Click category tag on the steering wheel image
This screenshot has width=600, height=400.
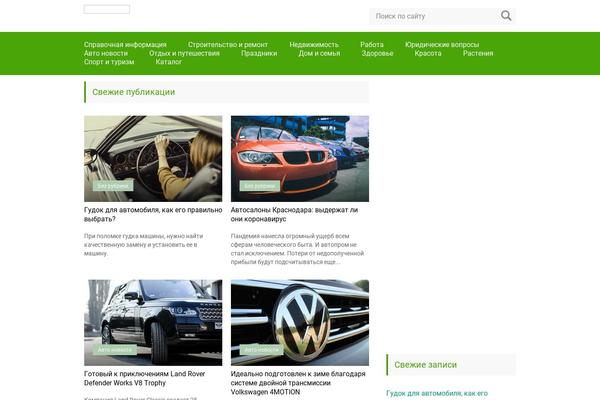113,186
